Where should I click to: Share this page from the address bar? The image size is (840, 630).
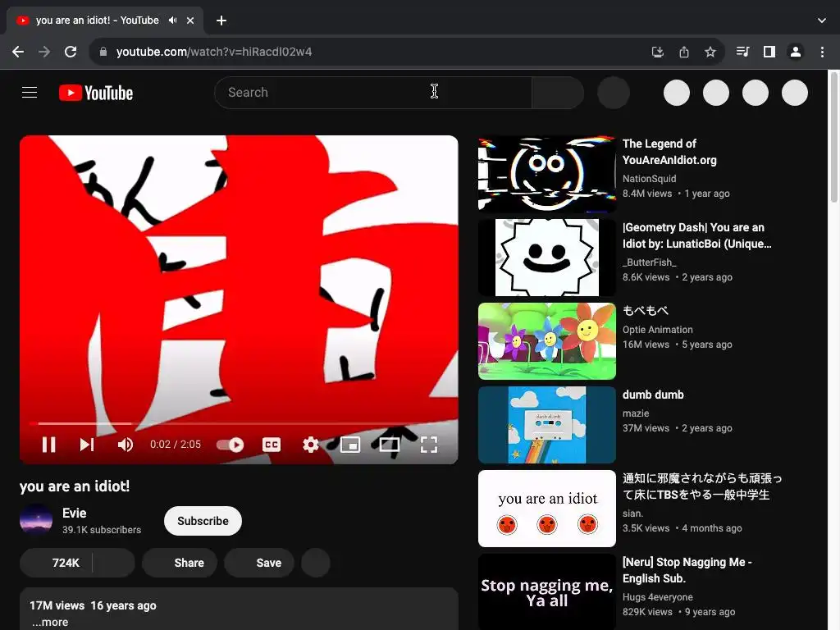point(684,52)
